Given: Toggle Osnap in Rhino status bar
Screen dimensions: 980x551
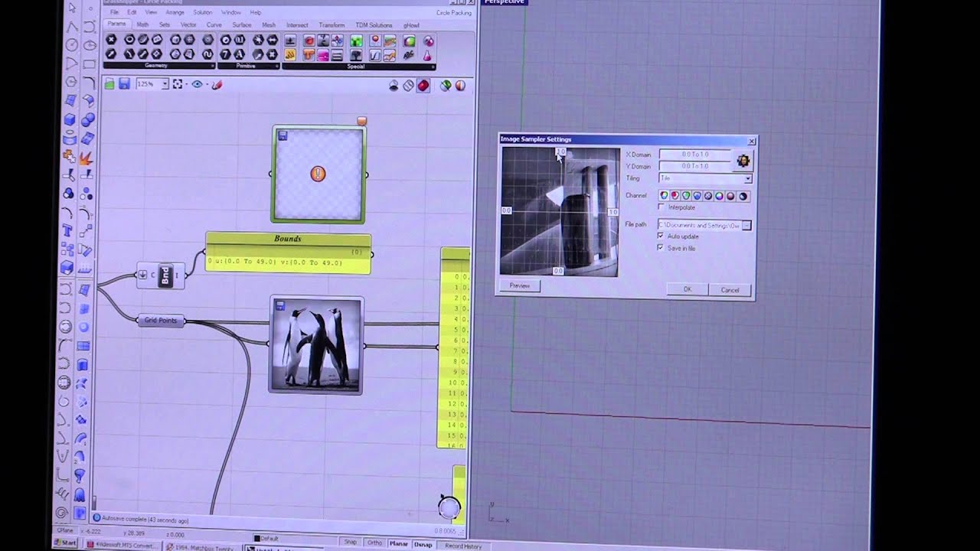Looking at the screenshot, I should click(x=423, y=545).
